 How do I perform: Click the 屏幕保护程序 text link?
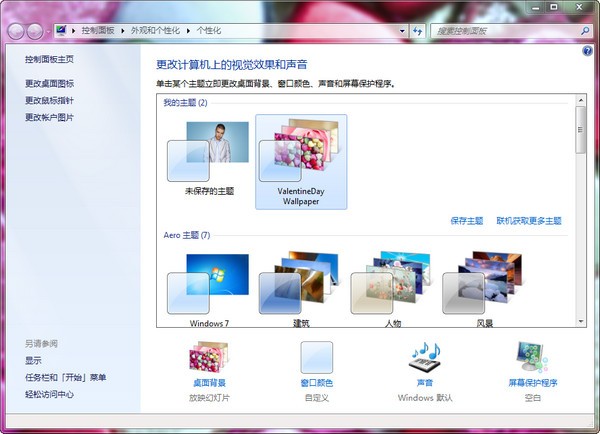[533, 383]
